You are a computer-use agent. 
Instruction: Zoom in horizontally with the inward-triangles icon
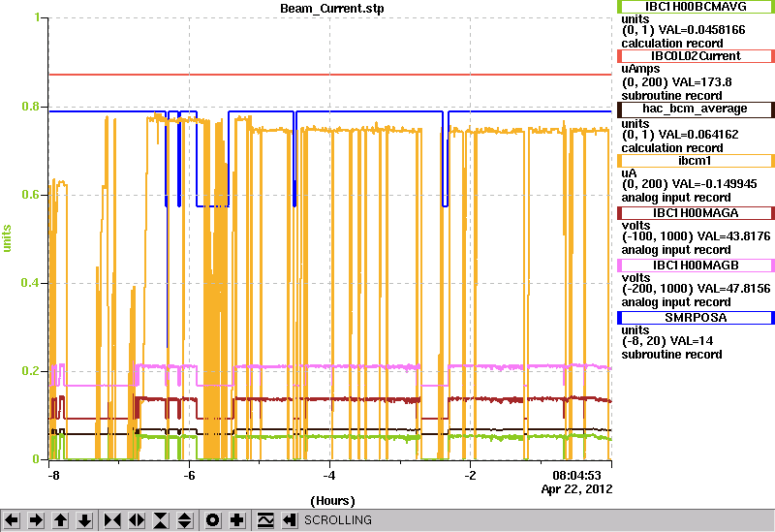(x=112, y=520)
